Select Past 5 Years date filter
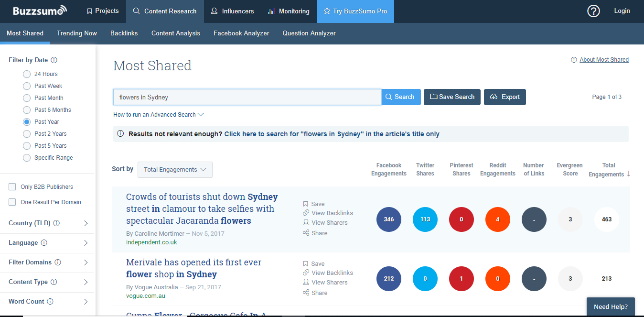The image size is (644, 317). [27, 146]
